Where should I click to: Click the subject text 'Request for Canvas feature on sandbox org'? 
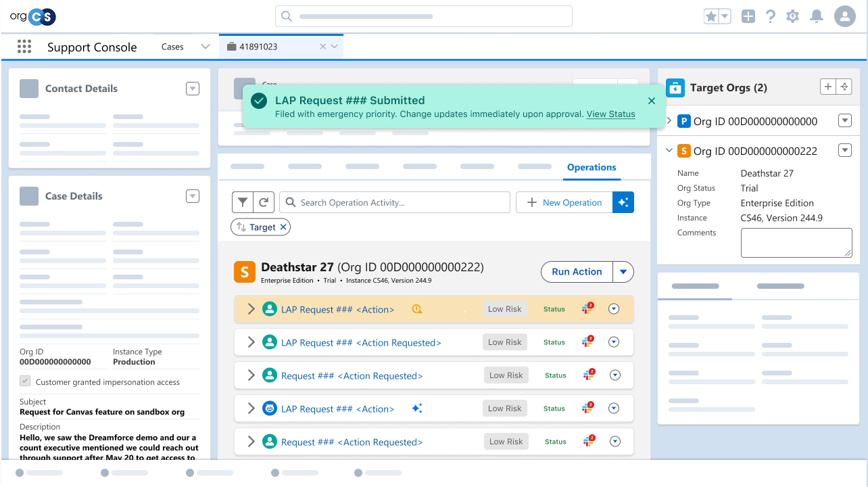(102, 412)
